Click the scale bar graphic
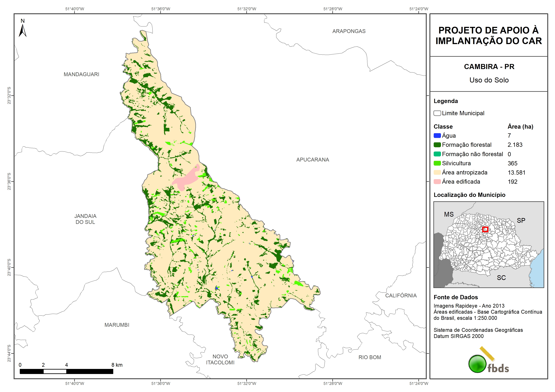Image resolution: width=555 pixels, height=392 pixels. [x=66, y=371]
